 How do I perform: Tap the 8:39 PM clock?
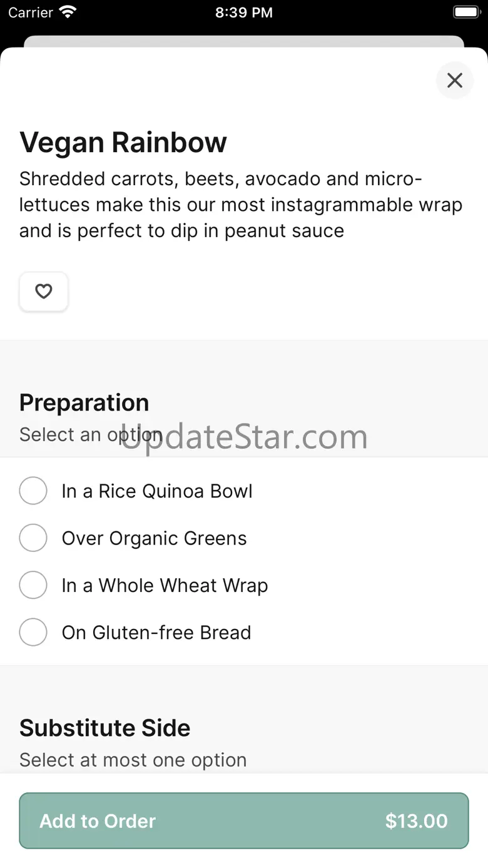[x=243, y=13]
